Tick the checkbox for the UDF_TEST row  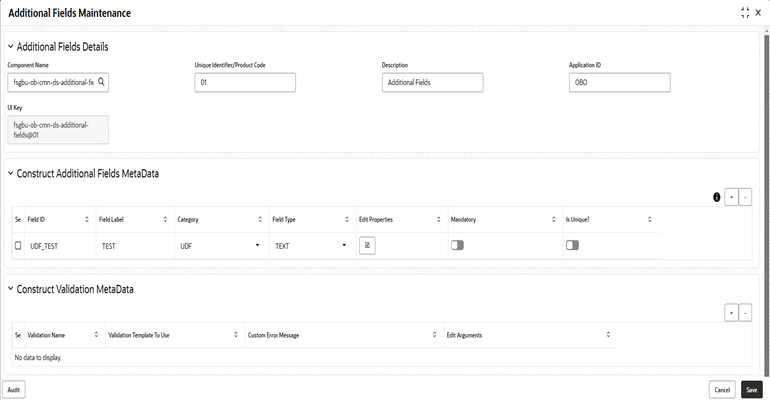18,245
